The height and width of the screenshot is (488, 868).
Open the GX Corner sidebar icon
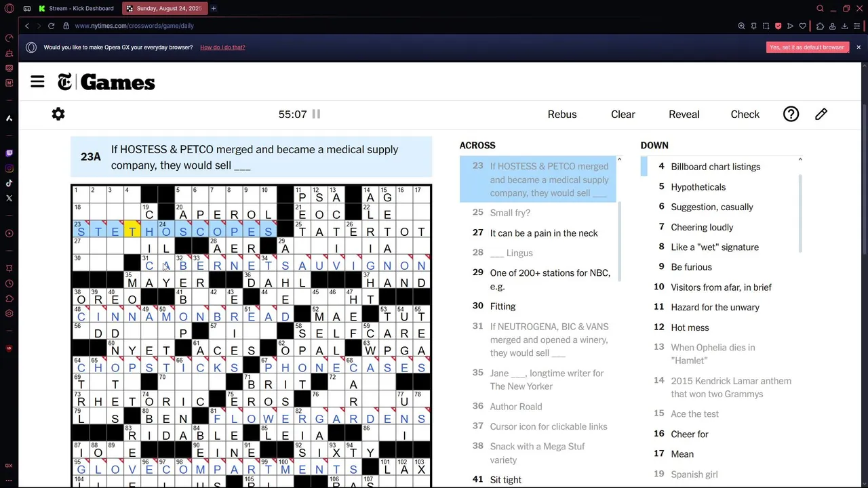click(x=9, y=466)
